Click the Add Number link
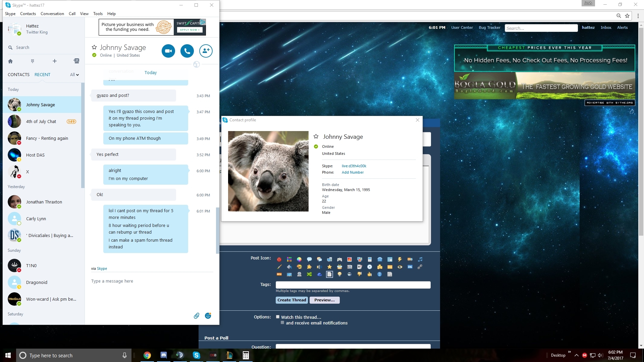 (x=353, y=172)
